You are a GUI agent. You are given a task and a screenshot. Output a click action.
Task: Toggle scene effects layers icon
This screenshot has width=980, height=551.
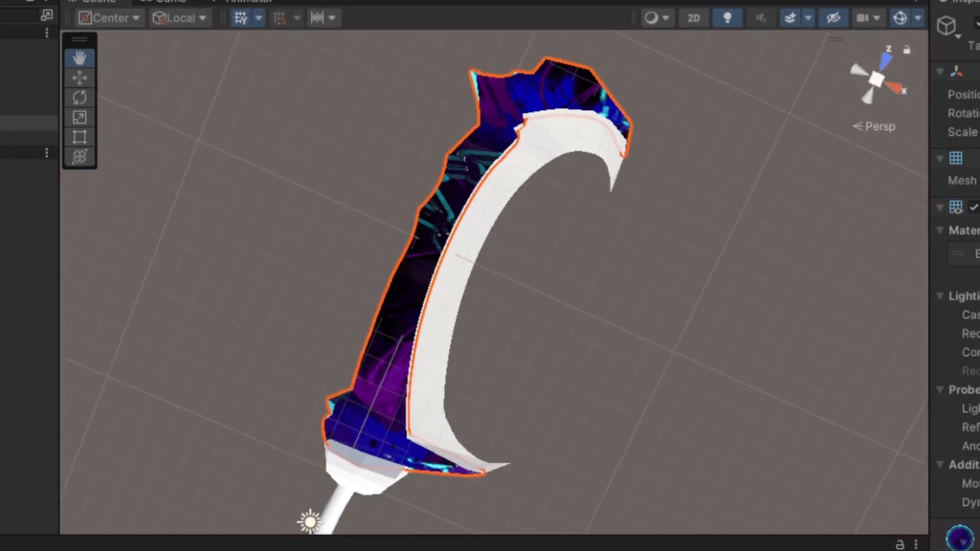pyautogui.click(x=791, y=18)
